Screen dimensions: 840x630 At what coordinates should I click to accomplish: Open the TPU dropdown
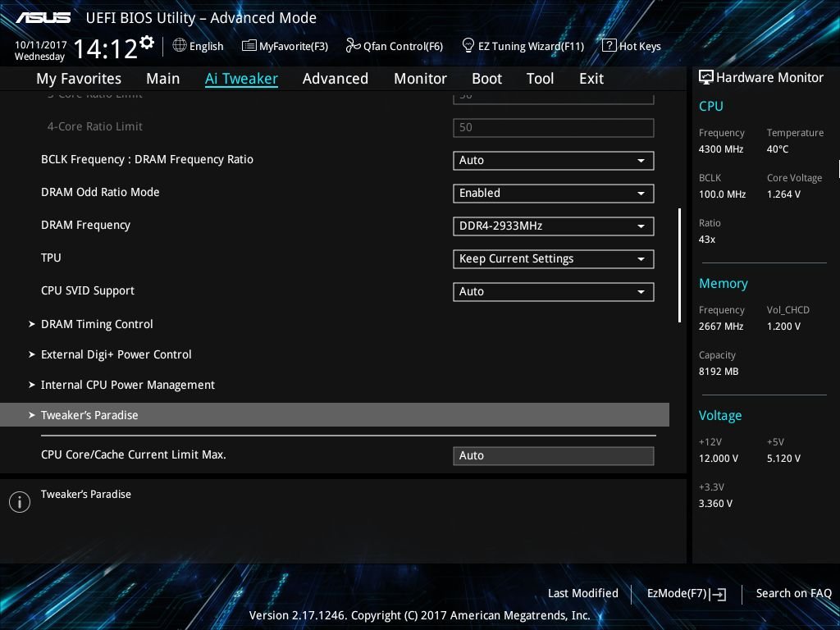point(554,258)
